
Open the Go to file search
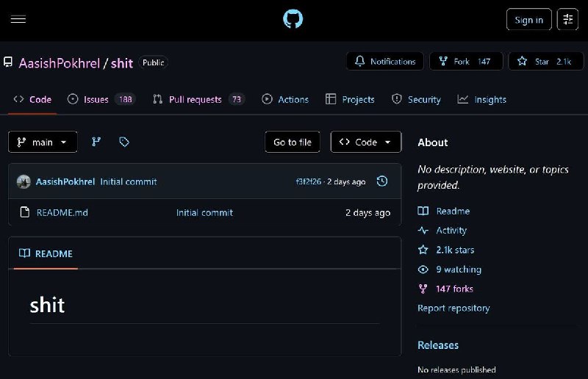(x=293, y=142)
